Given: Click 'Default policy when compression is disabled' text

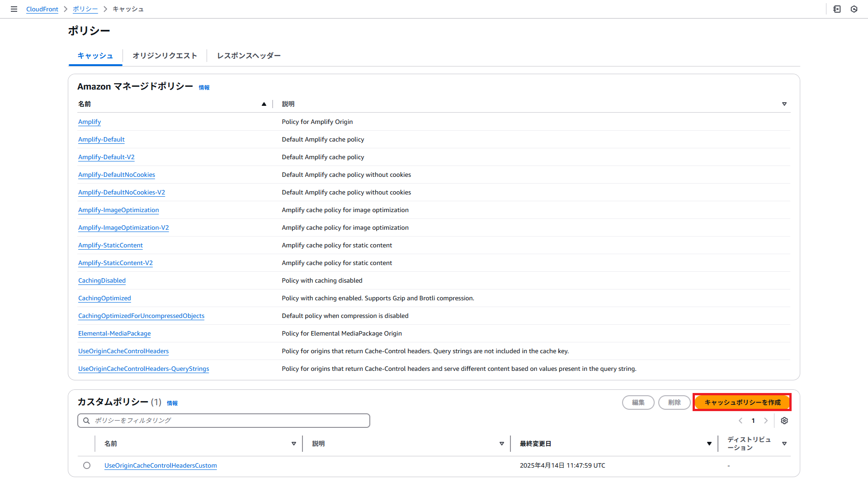Looking at the screenshot, I should pyautogui.click(x=345, y=316).
